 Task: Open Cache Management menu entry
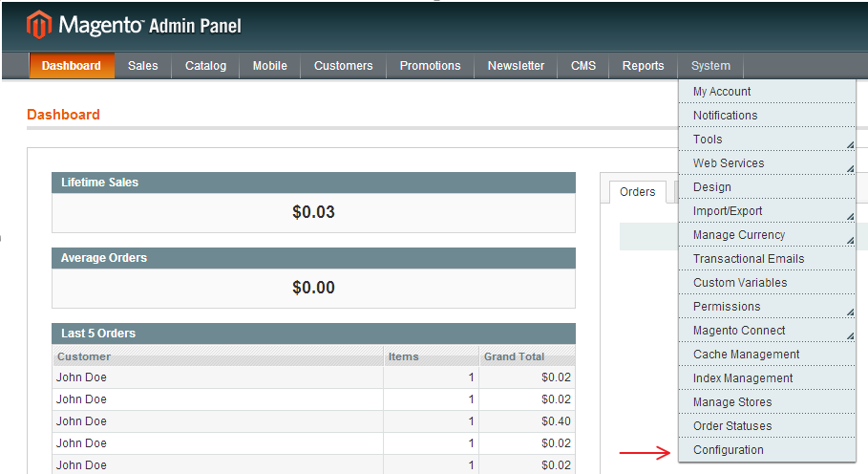tap(767, 354)
